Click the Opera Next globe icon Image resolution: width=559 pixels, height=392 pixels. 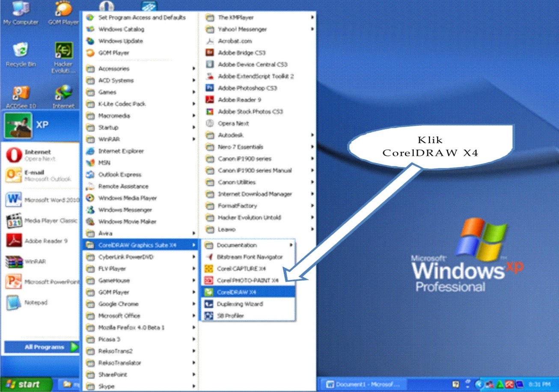210,123
